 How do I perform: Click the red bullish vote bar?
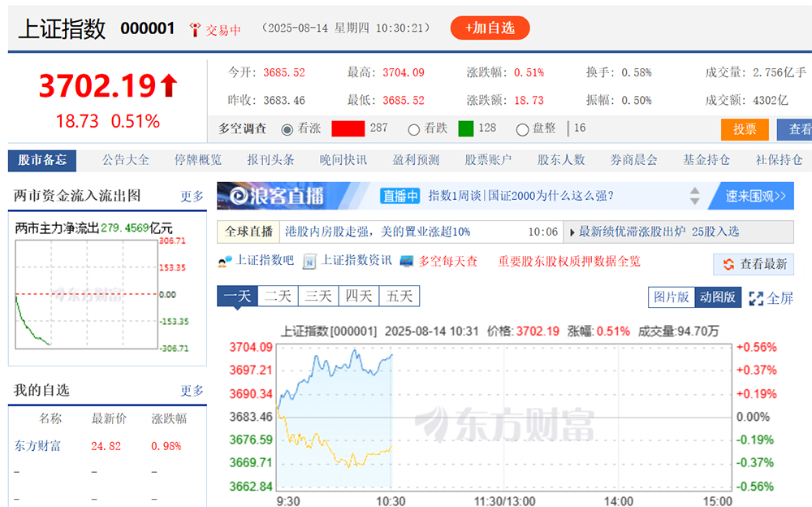(x=348, y=128)
